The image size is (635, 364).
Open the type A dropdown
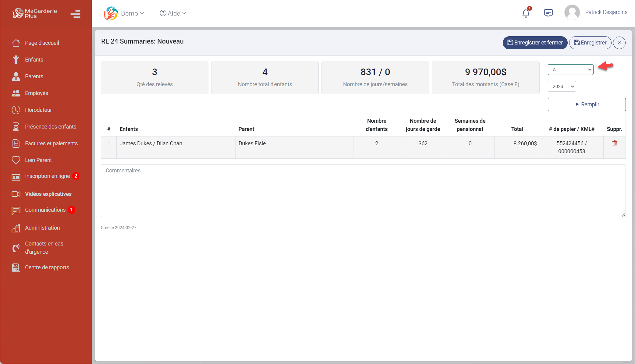570,70
